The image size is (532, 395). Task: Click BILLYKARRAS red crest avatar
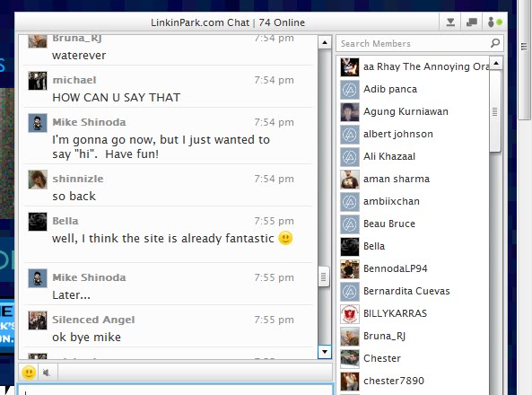[x=350, y=313]
